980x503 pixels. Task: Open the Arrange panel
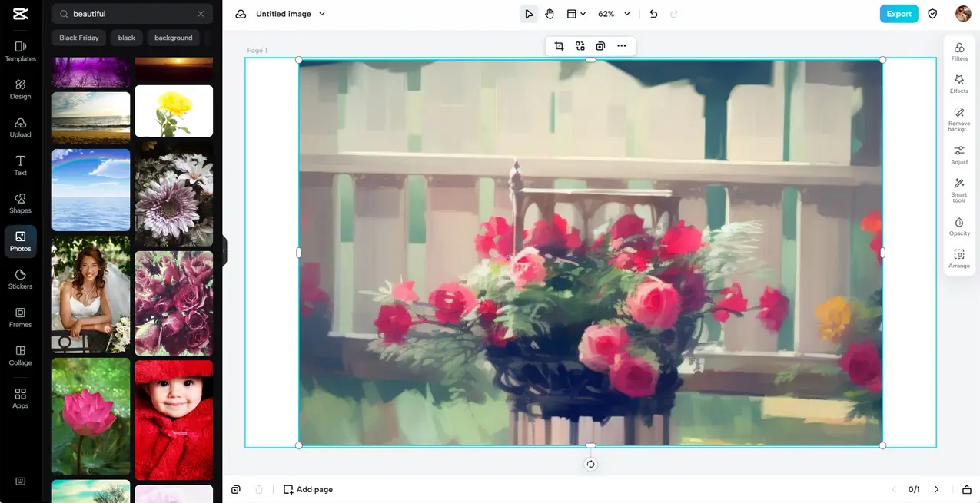tap(959, 259)
